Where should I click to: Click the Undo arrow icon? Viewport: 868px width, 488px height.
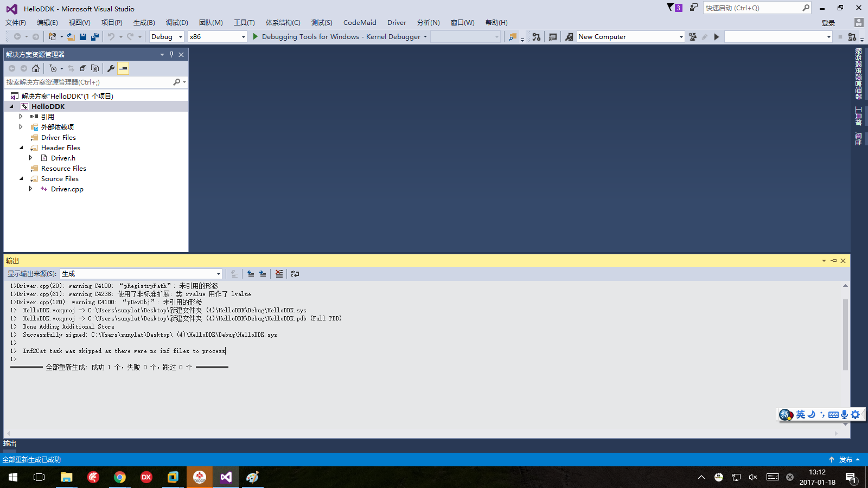[x=111, y=36]
